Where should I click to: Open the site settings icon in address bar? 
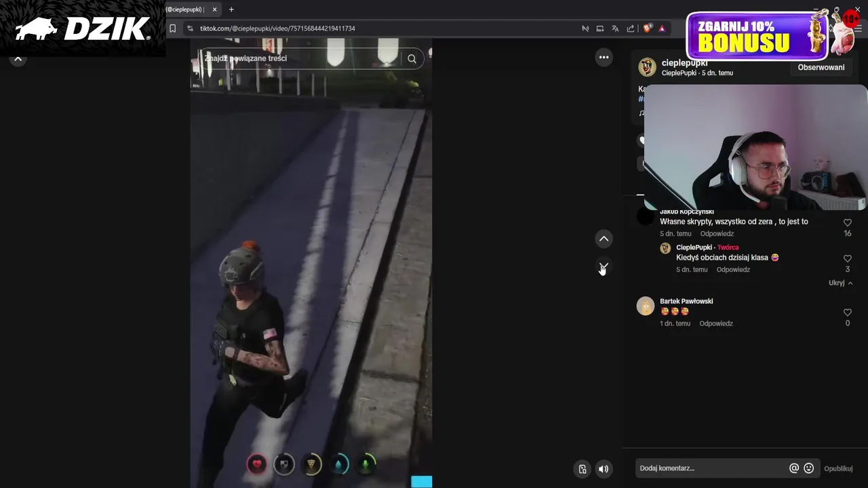[x=190, y=28]
